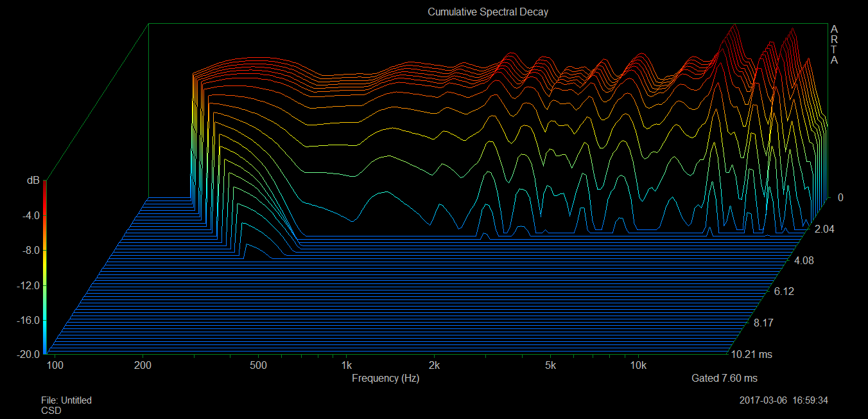Screen dimensions: 868x419
Task: Click the dB color scale bar
Action: [44, 268]
